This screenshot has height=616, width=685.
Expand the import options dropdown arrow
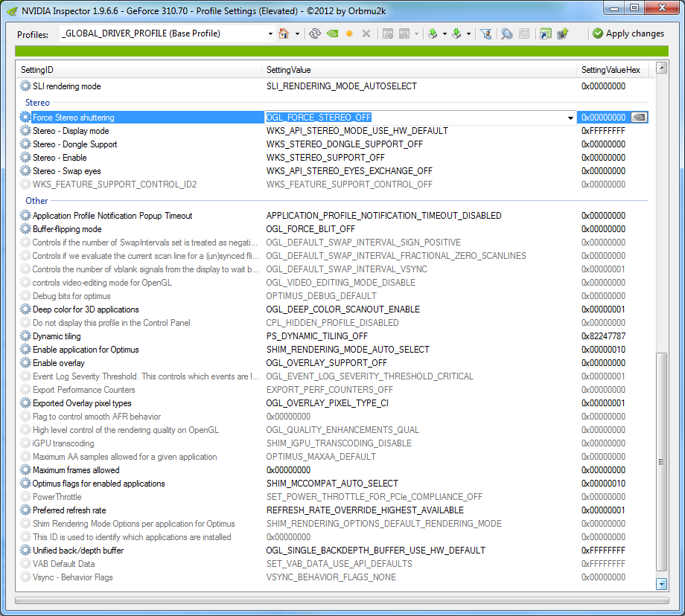coord(468,33)
